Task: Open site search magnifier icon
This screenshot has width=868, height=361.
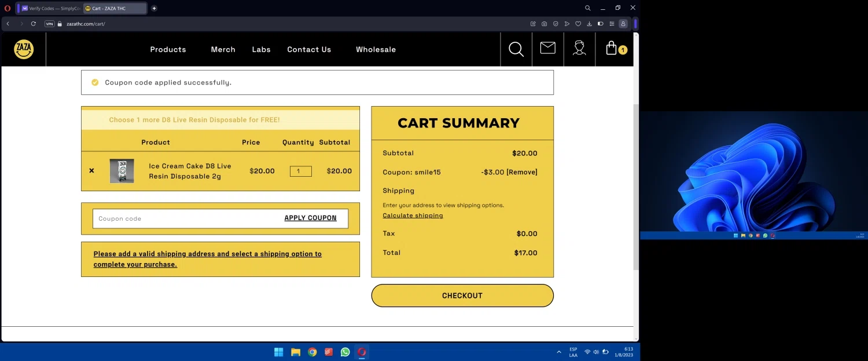Action: coord(516,49)
